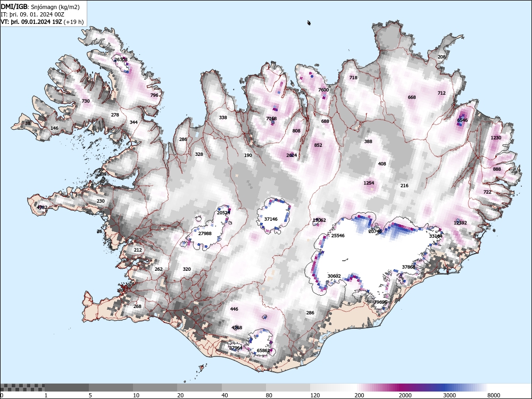This screenshot has height=399, width=532.
Task: Click the checkered segment of the color legend
Action: (22, 387)
